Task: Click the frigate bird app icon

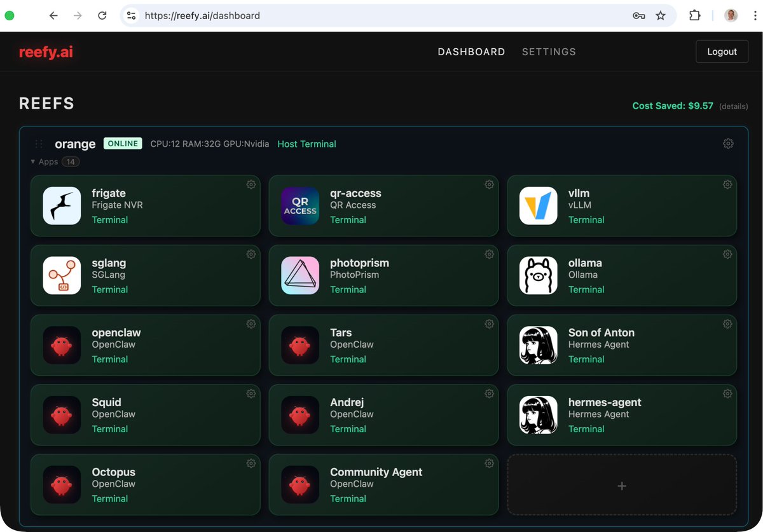Action: point(62,206)
